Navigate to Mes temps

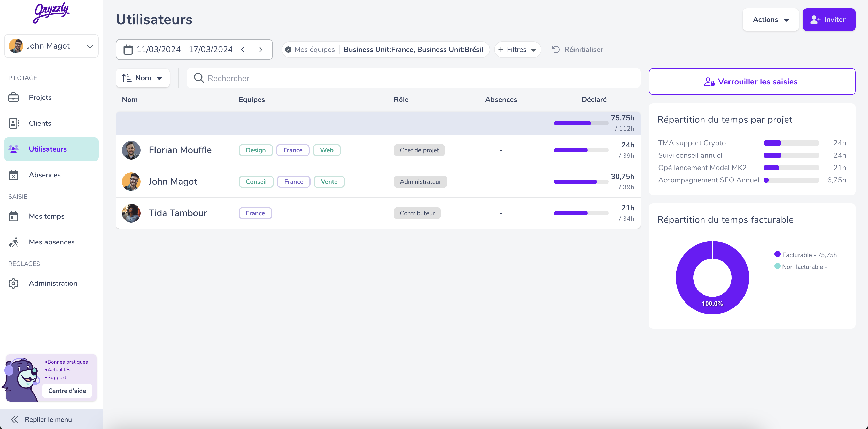point(47,216)
